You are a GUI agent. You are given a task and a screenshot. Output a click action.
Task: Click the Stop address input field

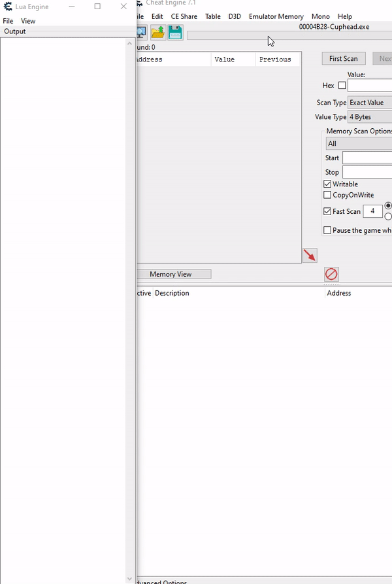[367, 172]
